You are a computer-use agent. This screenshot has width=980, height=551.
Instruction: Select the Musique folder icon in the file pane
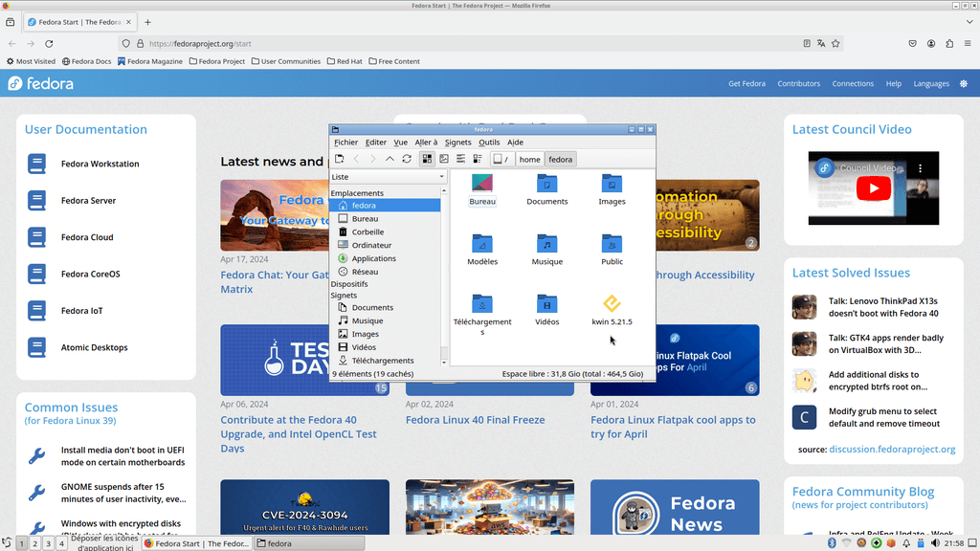tap(546, 243)
